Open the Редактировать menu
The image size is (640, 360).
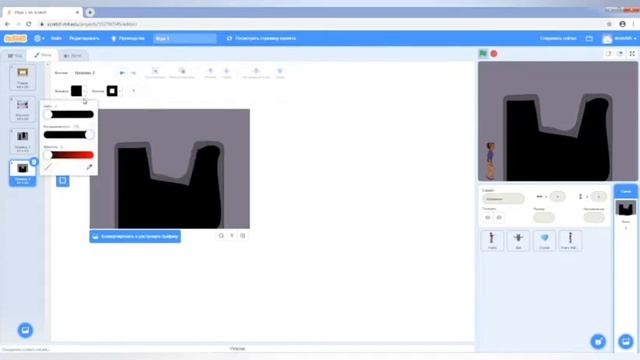pyautogui.click(x=84, y=38)
